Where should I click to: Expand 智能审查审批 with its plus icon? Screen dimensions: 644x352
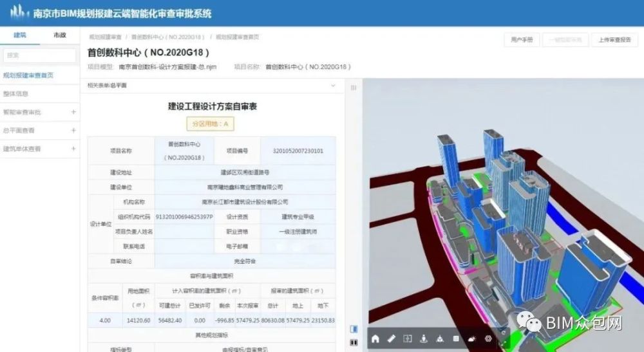coord(73,112)
